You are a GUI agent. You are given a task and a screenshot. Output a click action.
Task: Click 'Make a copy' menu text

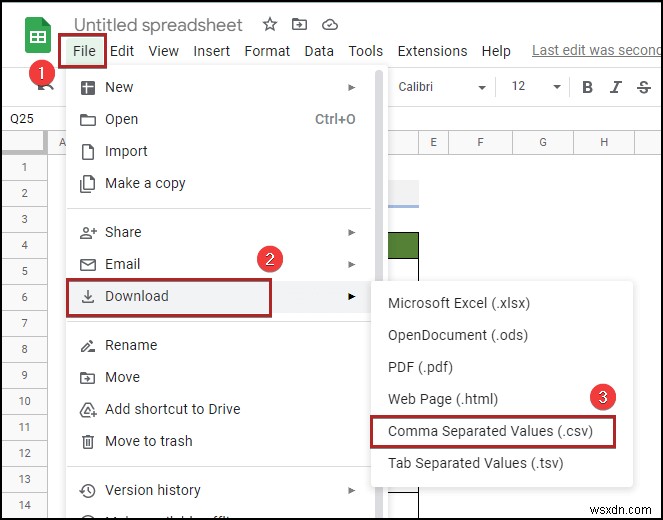click(145, 184)
